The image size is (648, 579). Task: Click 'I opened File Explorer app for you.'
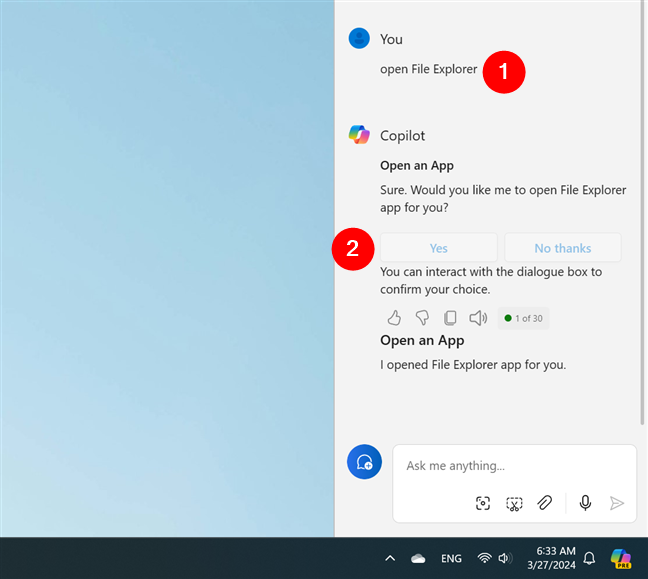pos(473,365)
